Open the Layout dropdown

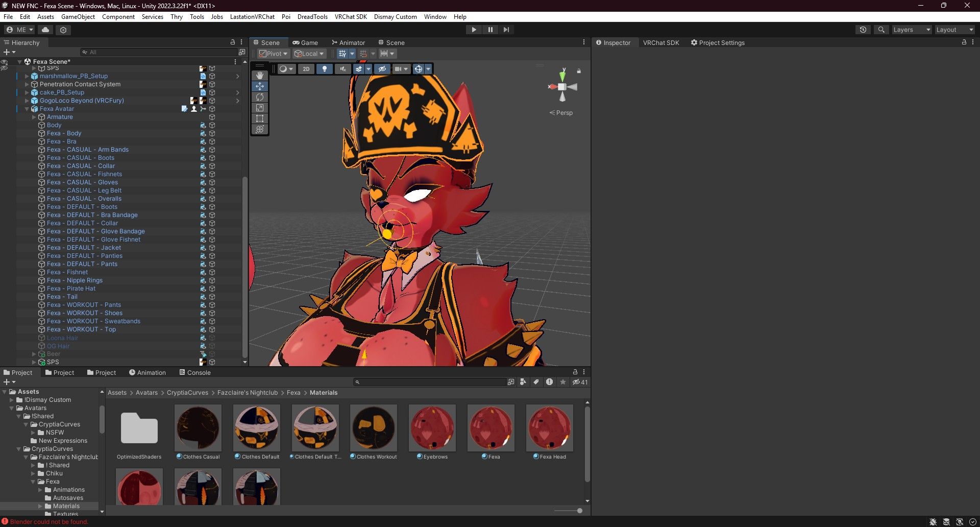pyautogui.click(x=954, y=30)
